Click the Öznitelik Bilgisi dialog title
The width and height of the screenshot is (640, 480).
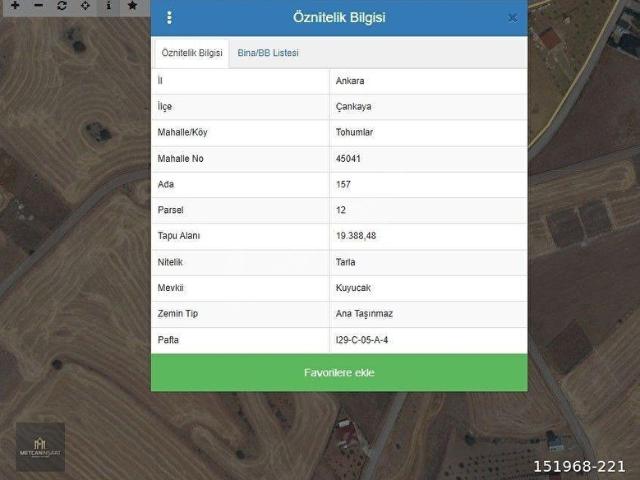click(339, 18)
